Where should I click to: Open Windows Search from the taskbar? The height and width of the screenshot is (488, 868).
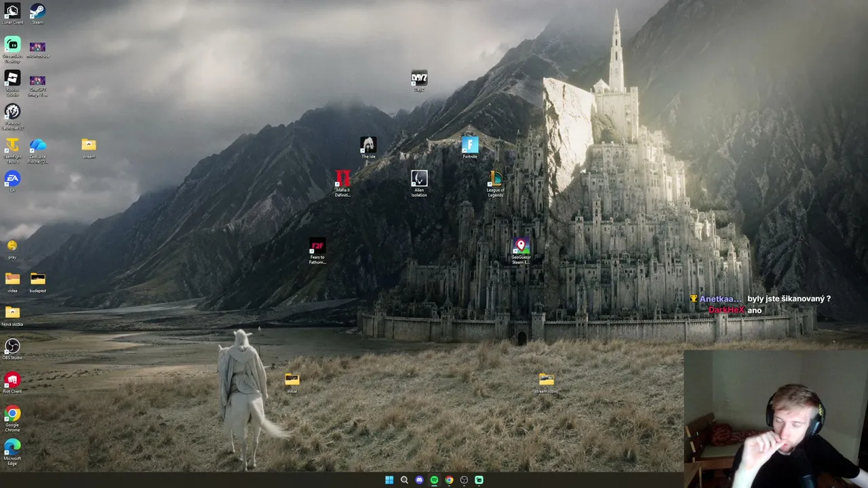point(404,480)
